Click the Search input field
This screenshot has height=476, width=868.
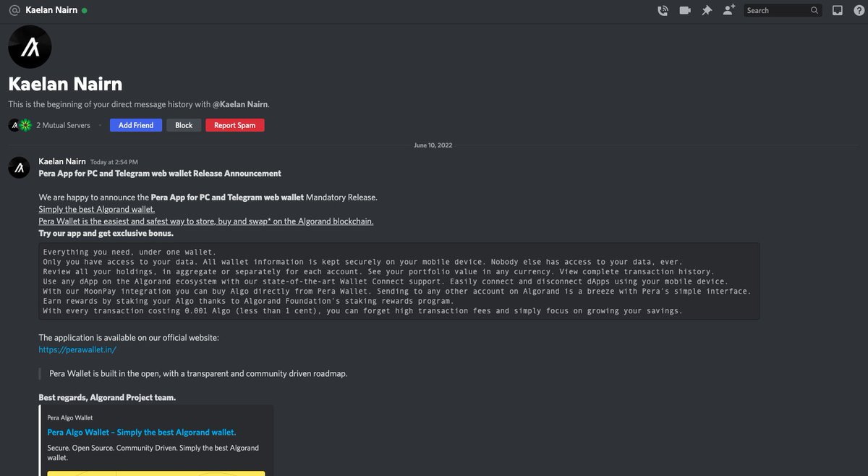(x=783, y=11)
